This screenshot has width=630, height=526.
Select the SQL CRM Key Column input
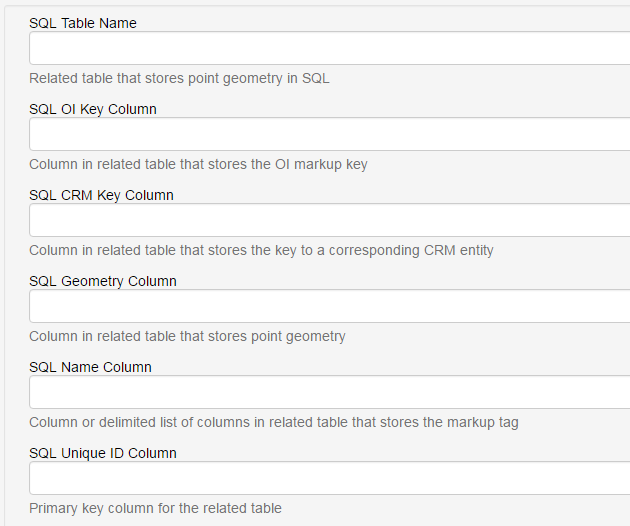(x=330, y=220)
